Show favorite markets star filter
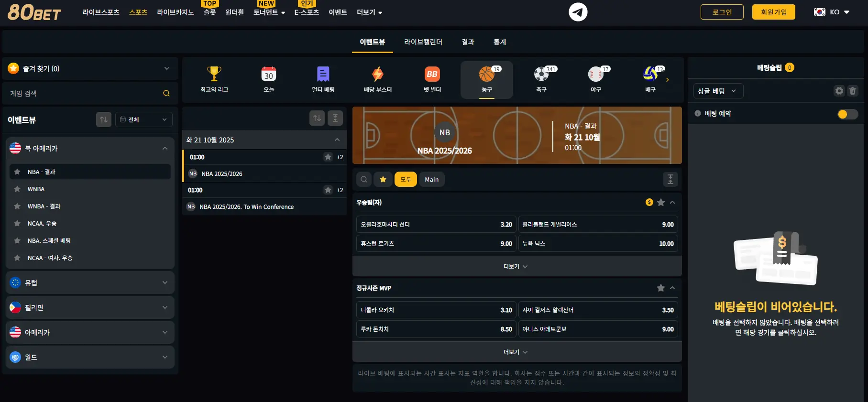 [x=383, y=179]
